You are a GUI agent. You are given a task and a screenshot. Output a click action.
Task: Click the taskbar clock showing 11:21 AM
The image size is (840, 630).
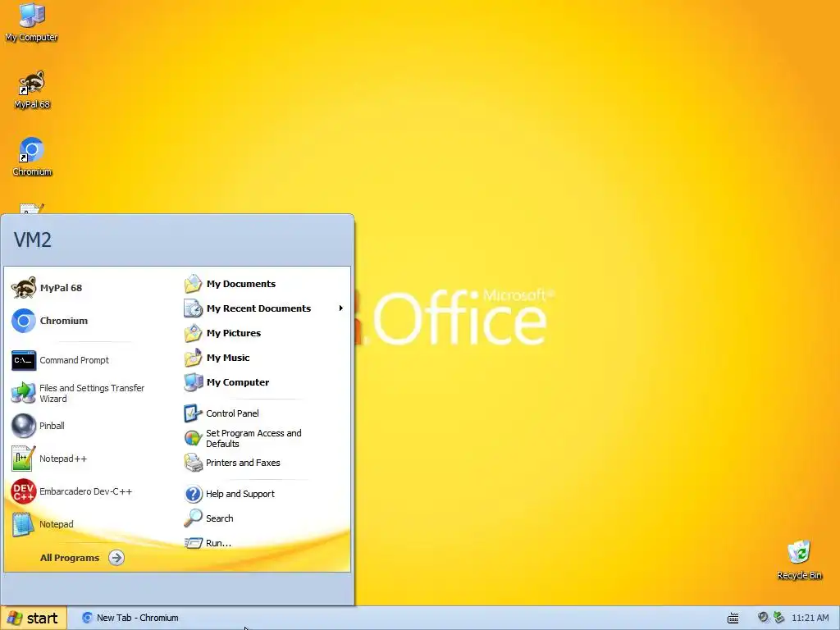click(x=810, y=618)
